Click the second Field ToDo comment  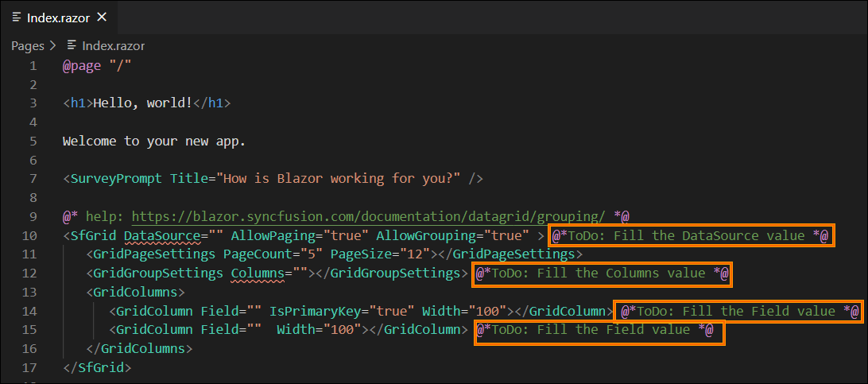coord(599,331)
